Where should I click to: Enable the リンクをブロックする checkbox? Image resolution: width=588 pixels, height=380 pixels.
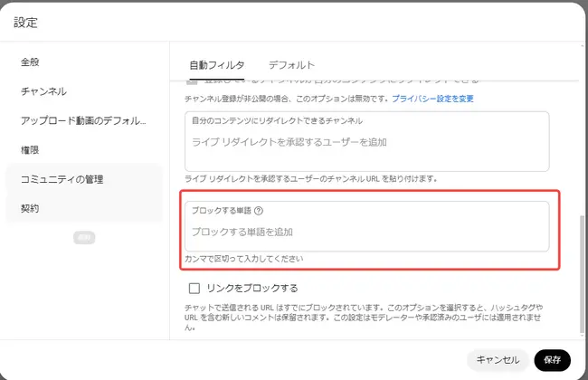point(194,288)
